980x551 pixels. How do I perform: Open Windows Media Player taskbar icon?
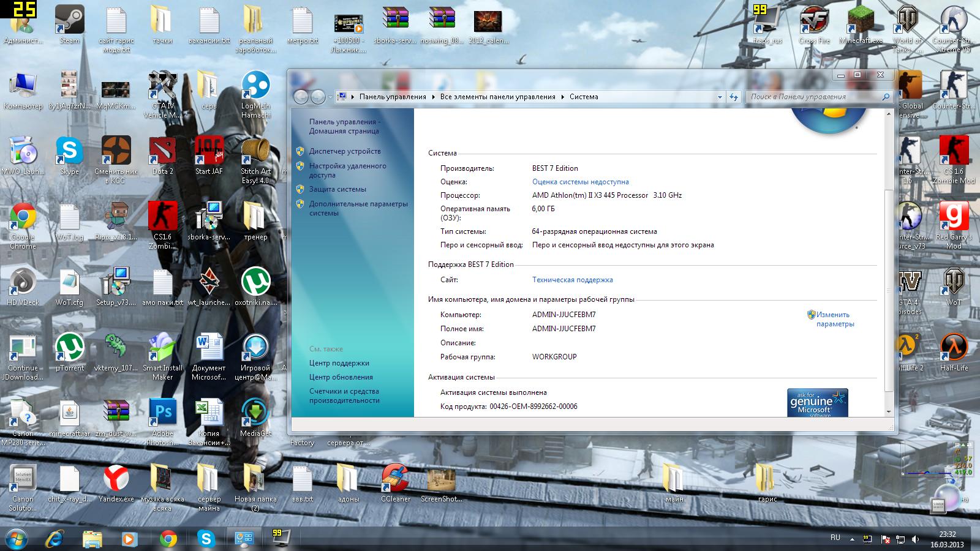(x=129, y=538)
